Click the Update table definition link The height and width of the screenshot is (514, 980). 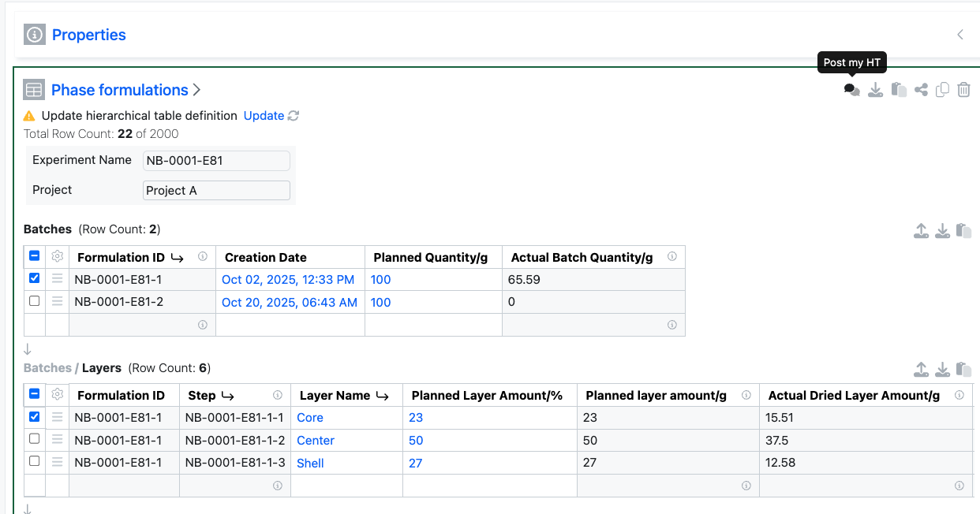264,116
